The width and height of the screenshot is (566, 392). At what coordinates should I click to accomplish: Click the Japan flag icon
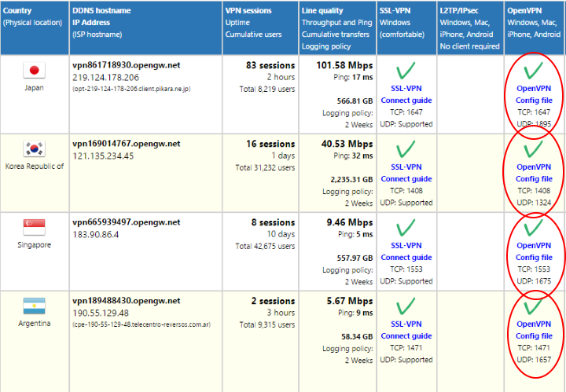pos(34,71)
